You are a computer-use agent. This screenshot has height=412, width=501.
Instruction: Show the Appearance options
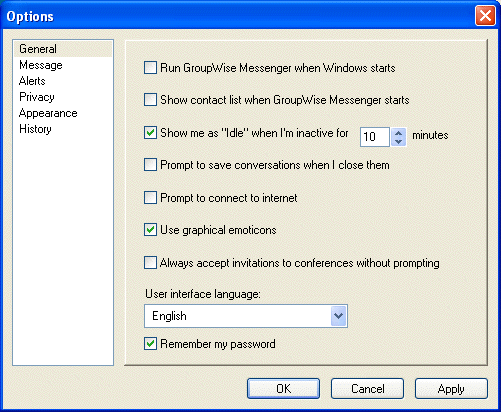coord(63,113)
